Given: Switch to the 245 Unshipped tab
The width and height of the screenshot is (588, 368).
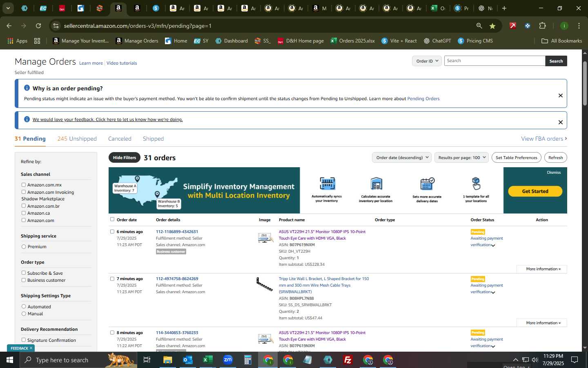Looking at the screenshot, I should (x=77, y=139).
